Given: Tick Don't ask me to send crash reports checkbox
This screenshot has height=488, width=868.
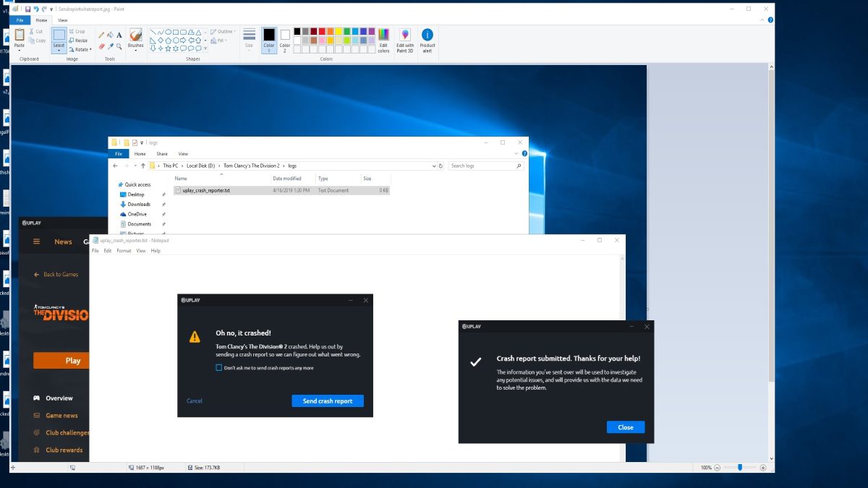Looking at the screenshot, I should coord(219,368).
